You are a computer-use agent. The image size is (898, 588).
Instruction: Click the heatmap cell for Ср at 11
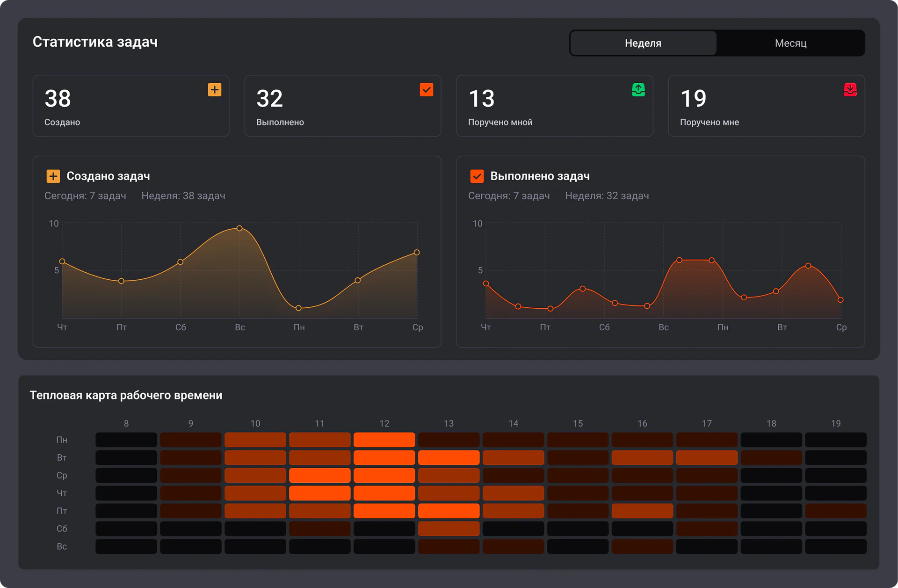pos(319,475)
